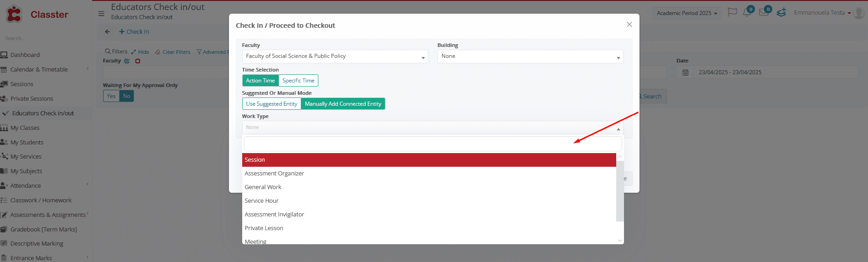This screenshot has width=868, height=262.
Task: Click the checkmark icon beside Educators Check in/out
Action: coord(5,113)
